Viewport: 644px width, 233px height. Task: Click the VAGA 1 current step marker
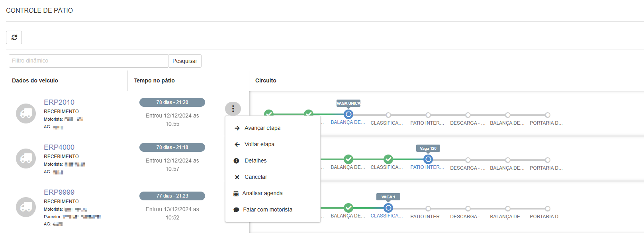point(388,208)
